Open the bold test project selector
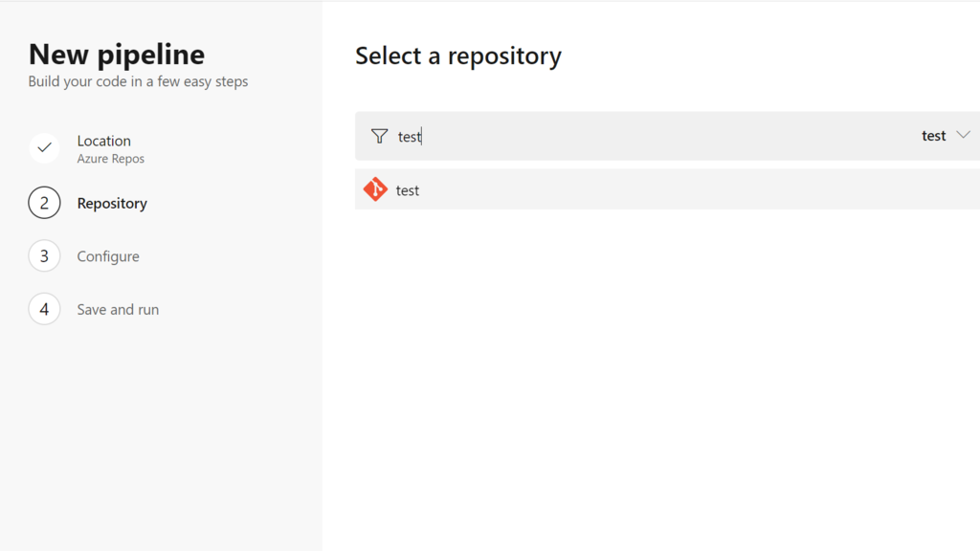 (933, 136)
